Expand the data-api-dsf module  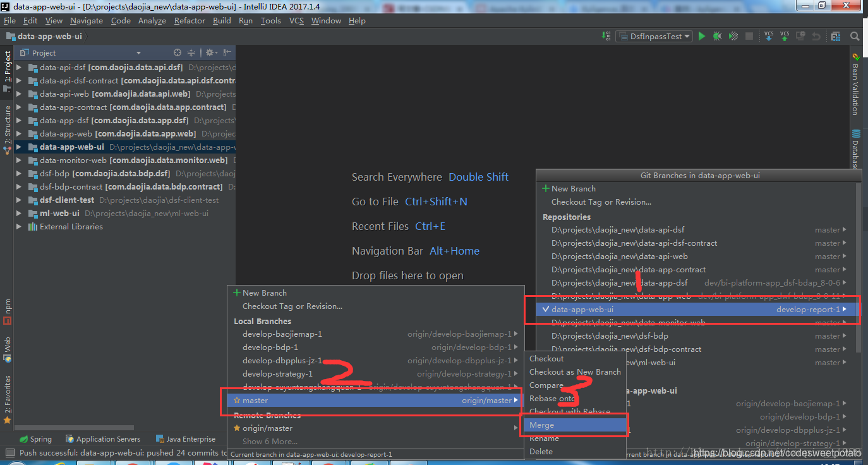pyautogui.click(x=19, y=68)
